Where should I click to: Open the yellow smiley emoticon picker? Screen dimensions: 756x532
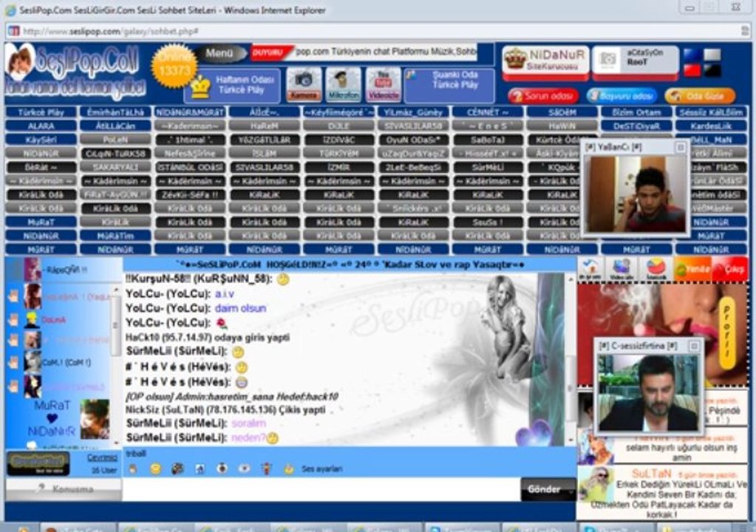point(155,468)
